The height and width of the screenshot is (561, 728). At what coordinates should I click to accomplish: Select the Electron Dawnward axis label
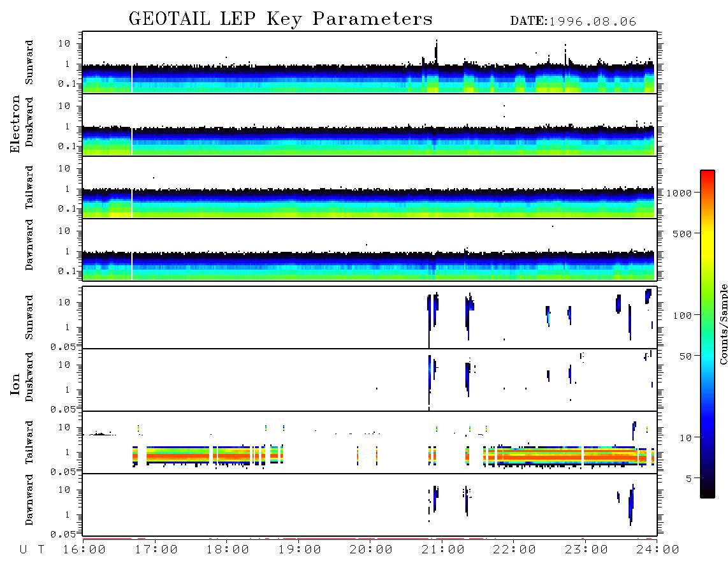(29, 245)
